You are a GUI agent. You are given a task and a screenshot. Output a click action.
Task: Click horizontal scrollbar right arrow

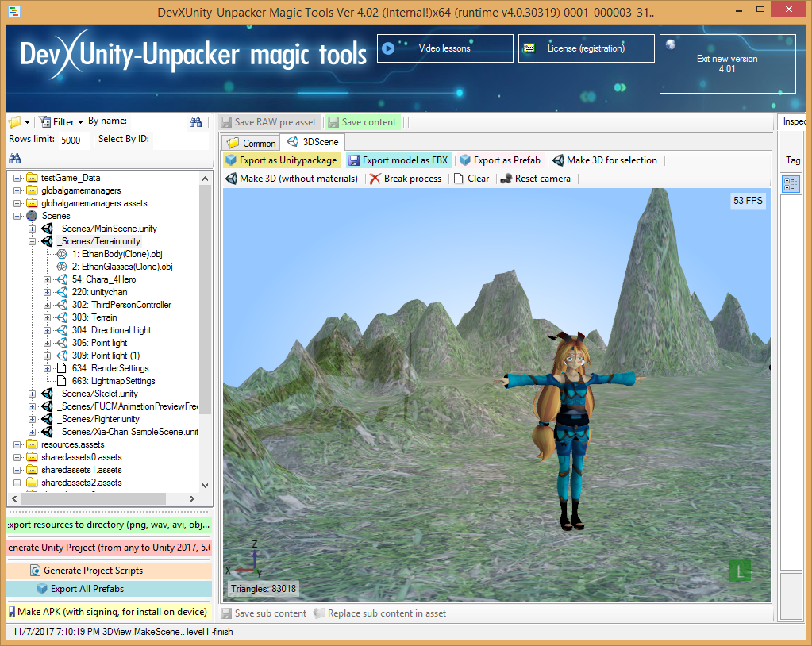(192, 499)
